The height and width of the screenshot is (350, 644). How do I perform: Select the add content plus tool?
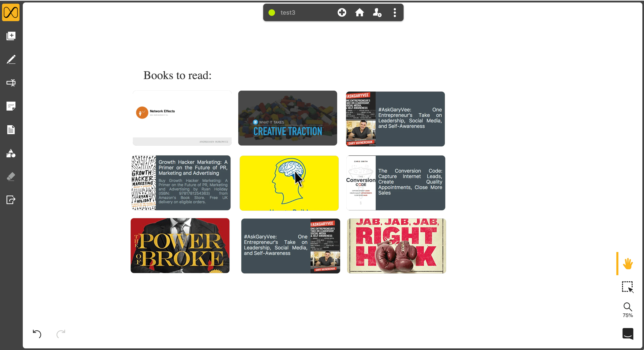coord(11,36)
